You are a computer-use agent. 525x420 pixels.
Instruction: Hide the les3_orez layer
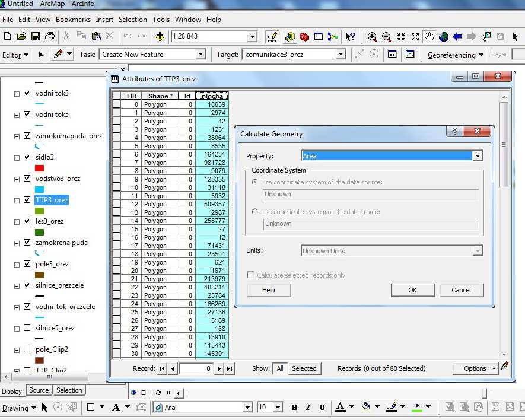coord(27,221)
